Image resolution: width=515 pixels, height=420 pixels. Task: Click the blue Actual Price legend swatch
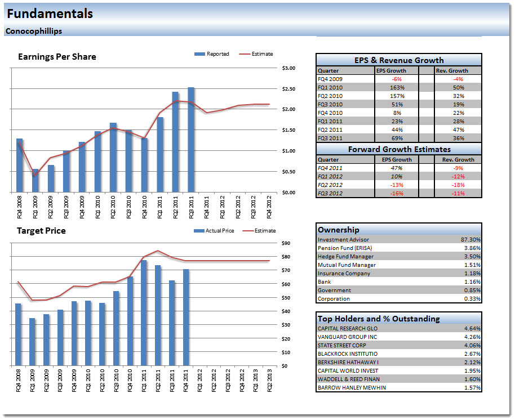(x=198, y=231)
